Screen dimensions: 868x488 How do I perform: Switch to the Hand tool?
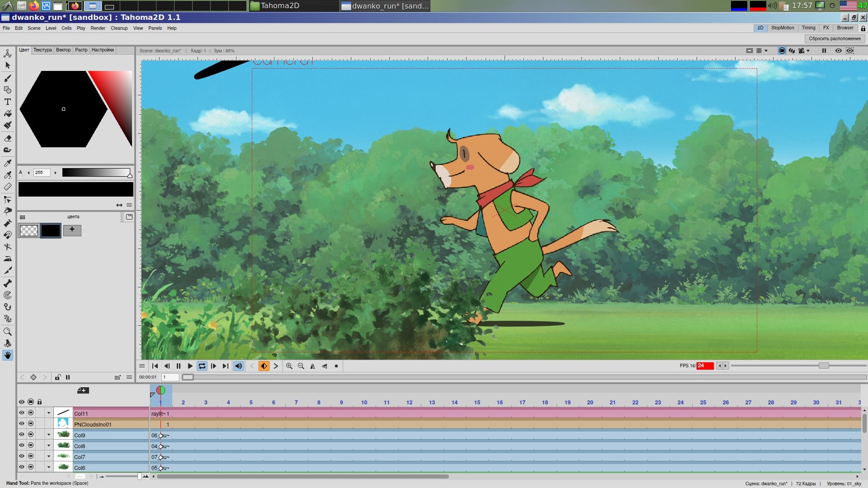click(7, 355)
